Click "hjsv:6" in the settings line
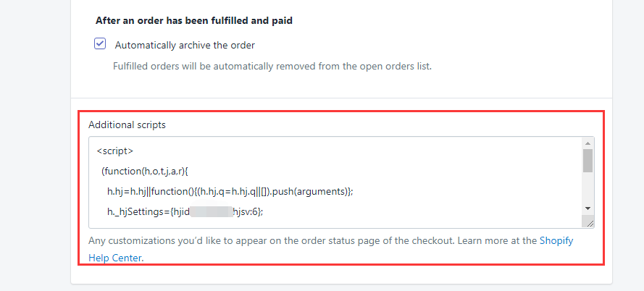This screenshot has width=644, height=291. (246, 211)
